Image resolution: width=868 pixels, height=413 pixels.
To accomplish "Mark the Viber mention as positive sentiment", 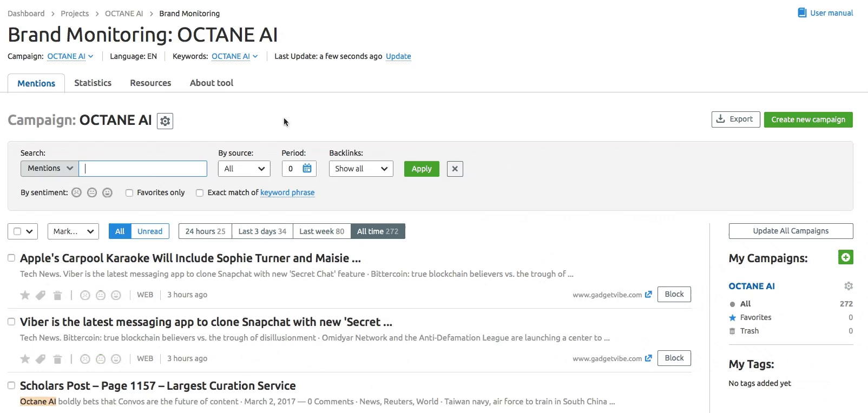I will [116, 359].
